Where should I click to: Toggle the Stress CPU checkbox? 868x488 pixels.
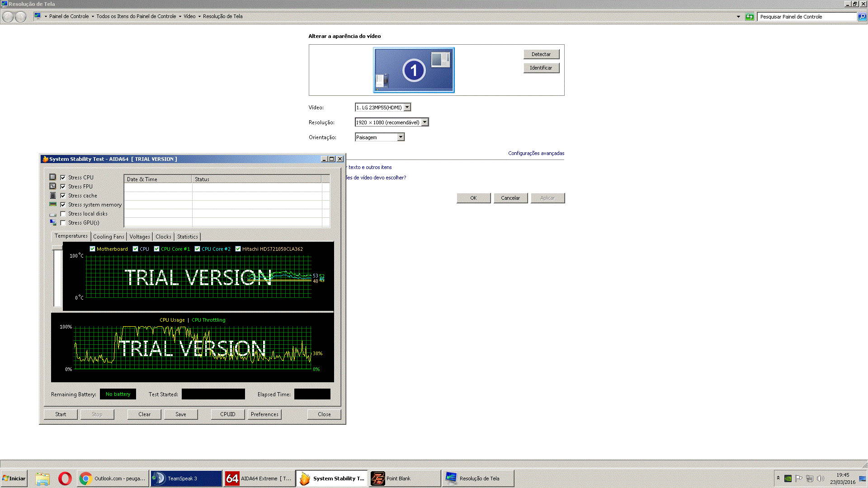tap(63, 178)
